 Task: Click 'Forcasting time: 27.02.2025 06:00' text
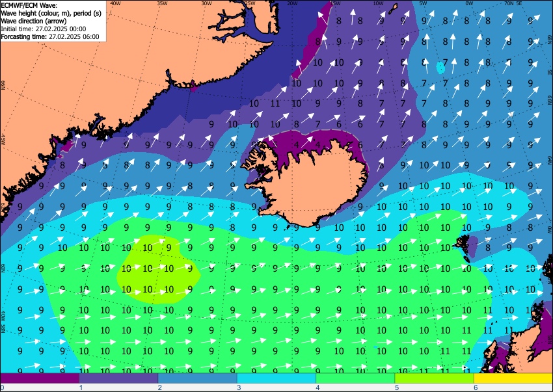(x=50, y=36)
